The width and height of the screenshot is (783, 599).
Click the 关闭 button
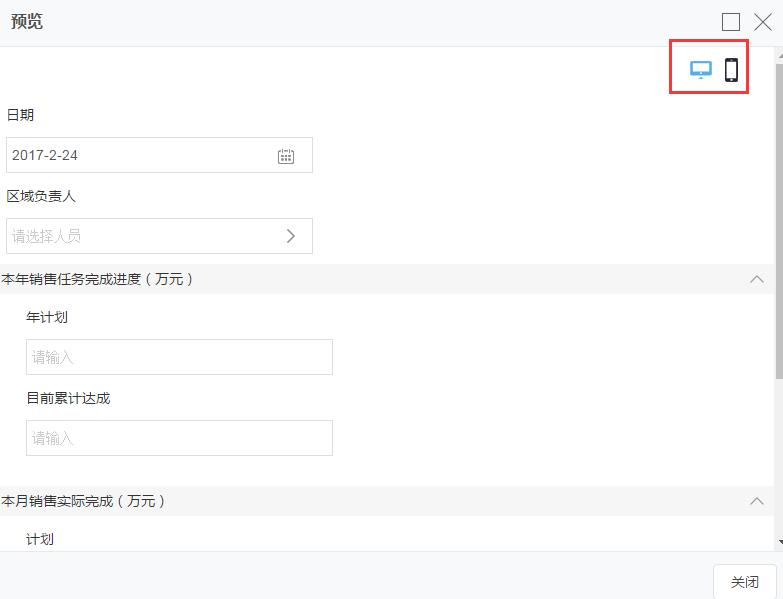744,581
